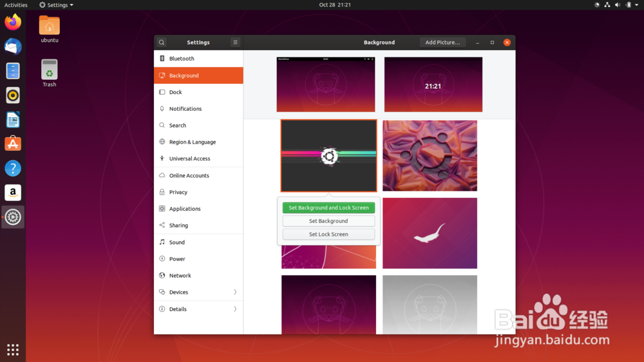The width and height of the screenshot is (644, 362).
Task: Choose the orange crumpled Ubuntu logo wallpaper
Action: tap(430, 156)
